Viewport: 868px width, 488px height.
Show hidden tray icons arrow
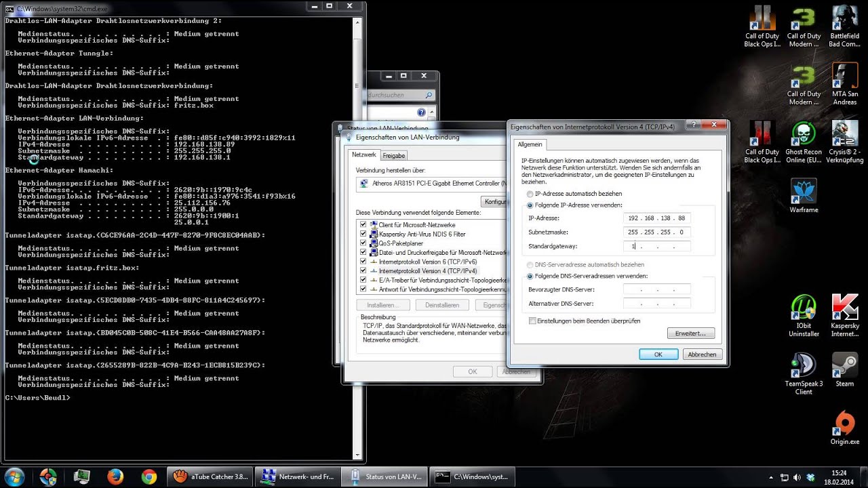(772, 477)
